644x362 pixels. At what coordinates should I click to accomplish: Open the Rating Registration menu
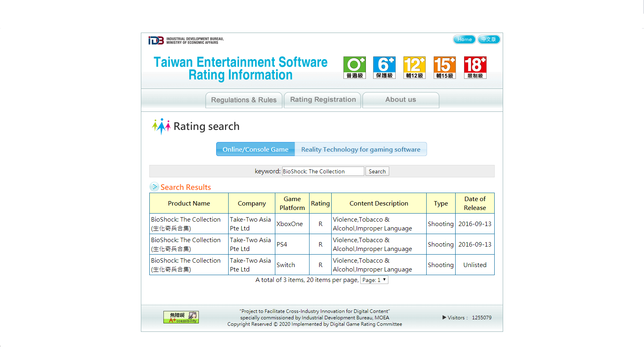323,100
